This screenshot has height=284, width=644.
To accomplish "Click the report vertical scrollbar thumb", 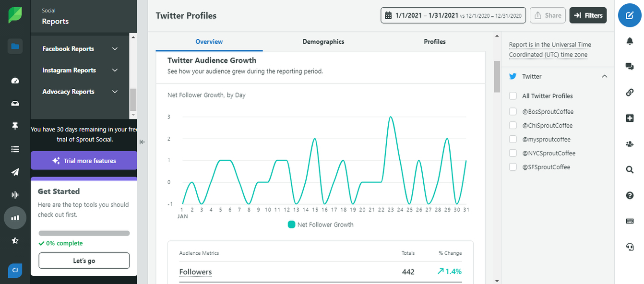I will [x=497, y=77].
